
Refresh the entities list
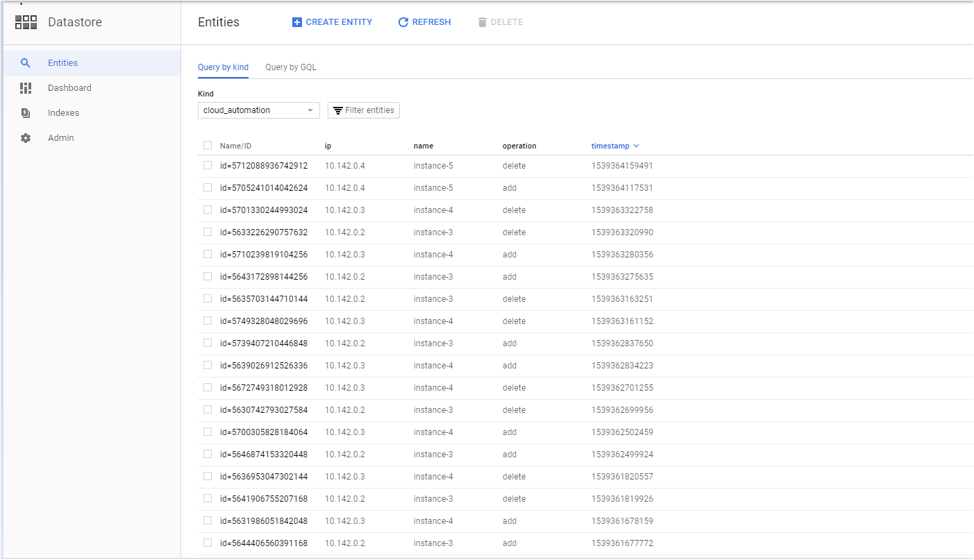click(424, 22)
